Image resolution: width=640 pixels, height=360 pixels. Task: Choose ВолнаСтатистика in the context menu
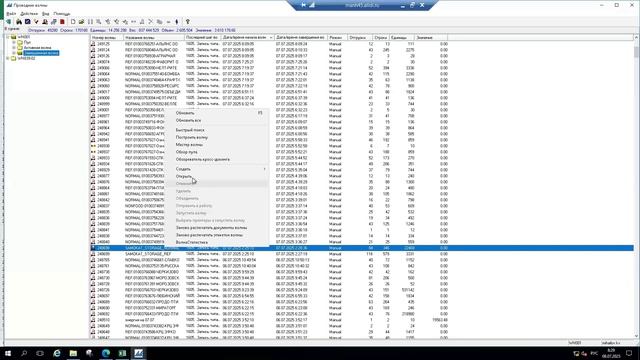[218, 242]
